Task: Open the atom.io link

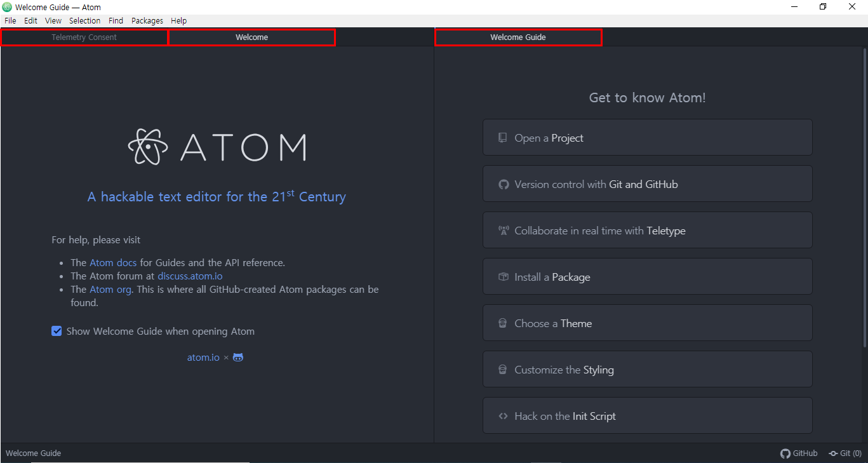Action: (203, 358)
